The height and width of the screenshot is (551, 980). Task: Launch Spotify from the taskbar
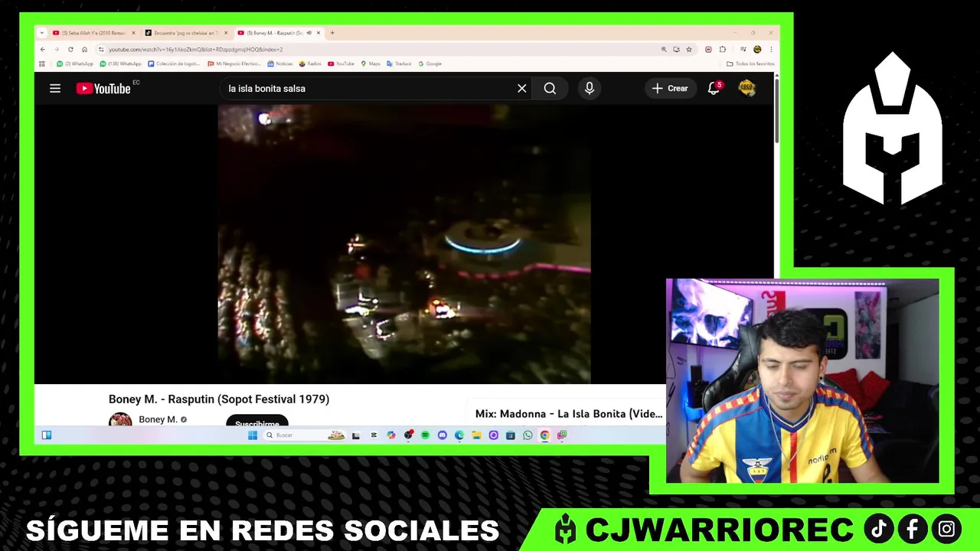tap(425, 435)
